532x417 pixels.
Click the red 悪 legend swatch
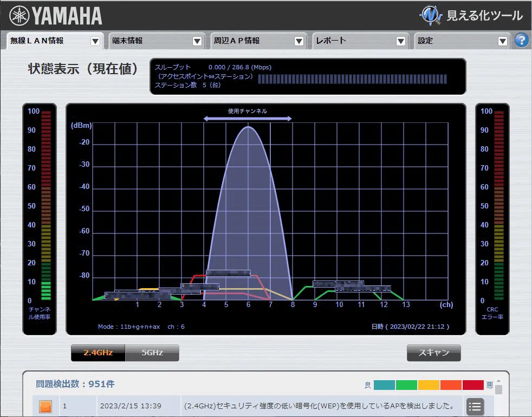pyautogui.click(x=473, y=385)
